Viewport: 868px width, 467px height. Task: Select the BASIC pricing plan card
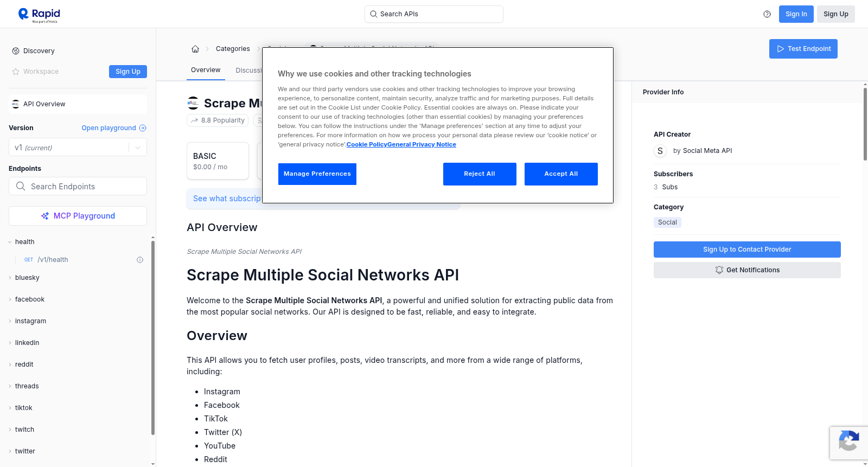[218, 161]
